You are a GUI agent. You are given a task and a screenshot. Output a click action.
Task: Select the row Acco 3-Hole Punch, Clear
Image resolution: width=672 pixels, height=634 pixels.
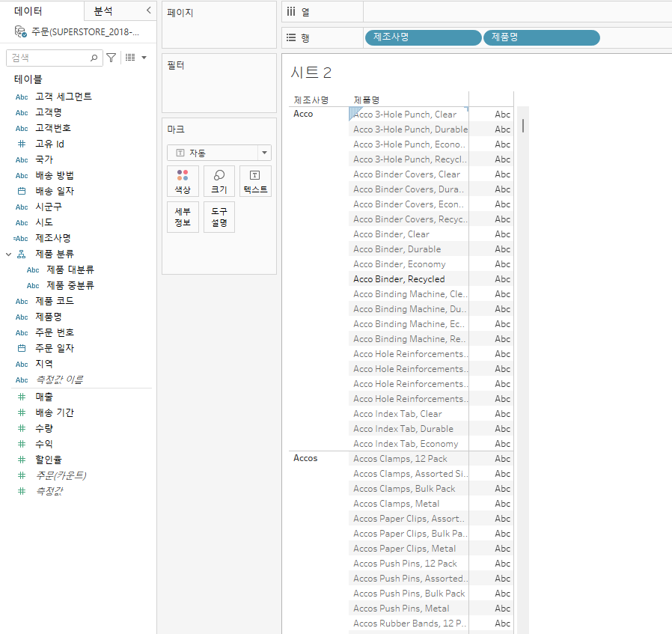[x=405, y=115]
